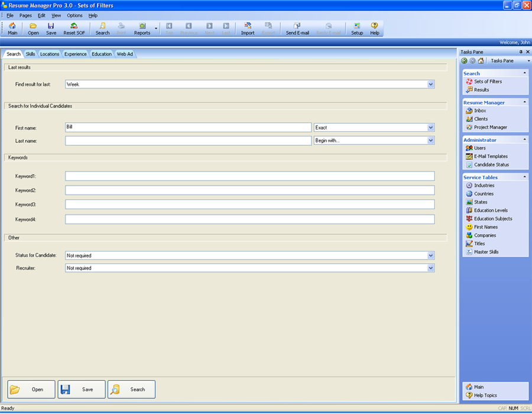Open the Status for Candidate dropdown

coord(430,255)
